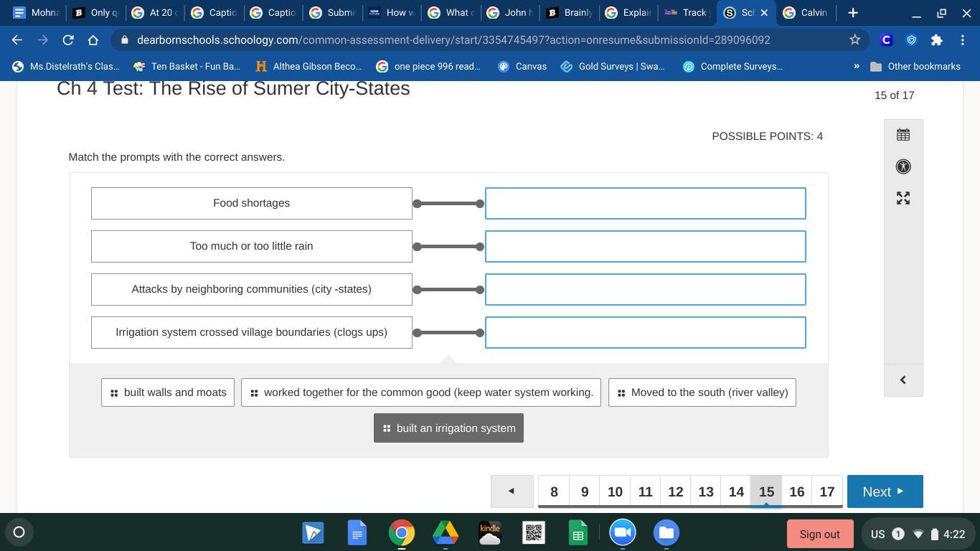Open the Chrome three-dot menu
The width and height of the screenshot is (980, 551).
pyautogui.click(x=961, y=40)
